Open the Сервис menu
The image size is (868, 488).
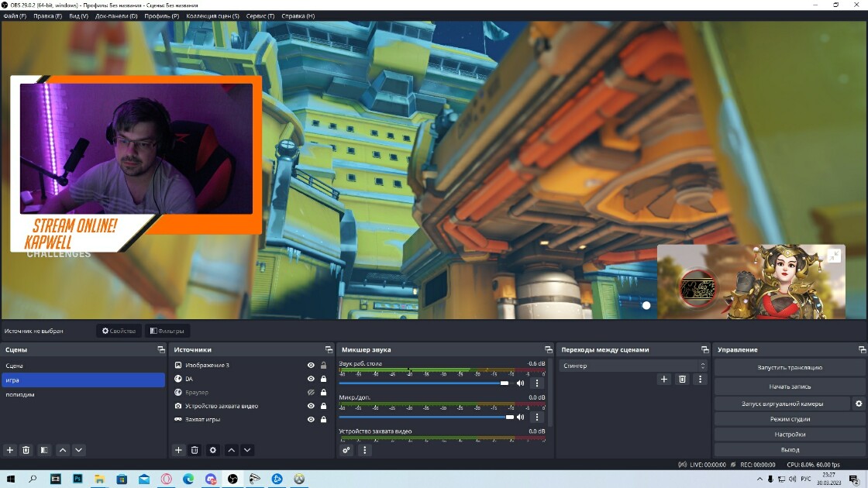(x=260, y=16)
